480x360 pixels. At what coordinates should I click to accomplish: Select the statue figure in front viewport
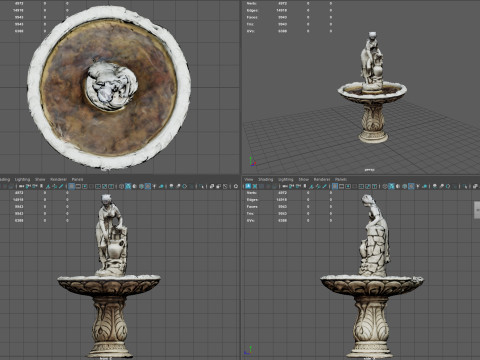pyautogui.click(x=111, y=235)
